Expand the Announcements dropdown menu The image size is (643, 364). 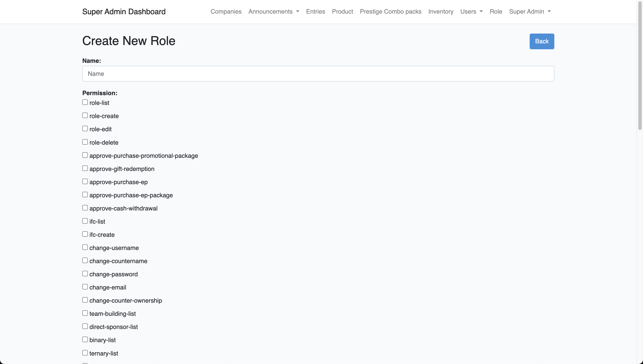274,11
